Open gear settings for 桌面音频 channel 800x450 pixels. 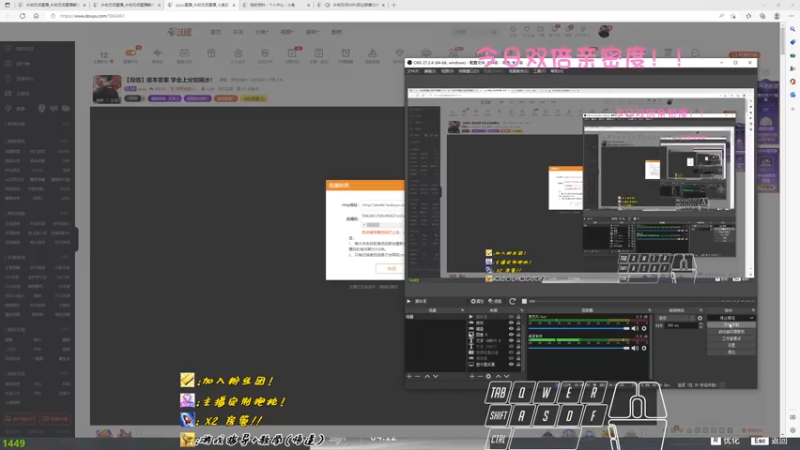[644, 348]
